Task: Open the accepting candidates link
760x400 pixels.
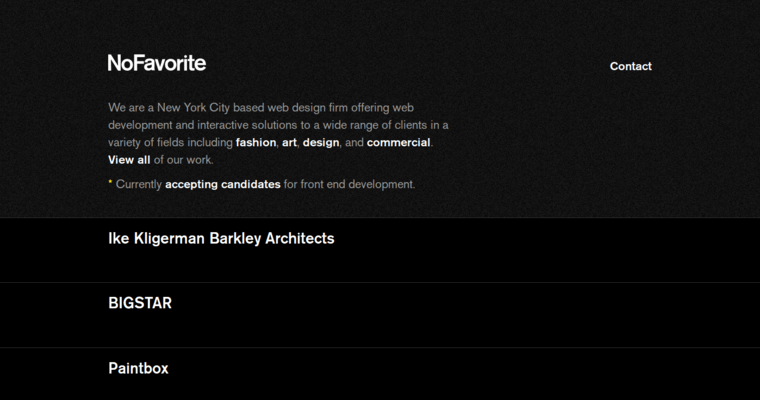Action: click(x=222, y=184)
